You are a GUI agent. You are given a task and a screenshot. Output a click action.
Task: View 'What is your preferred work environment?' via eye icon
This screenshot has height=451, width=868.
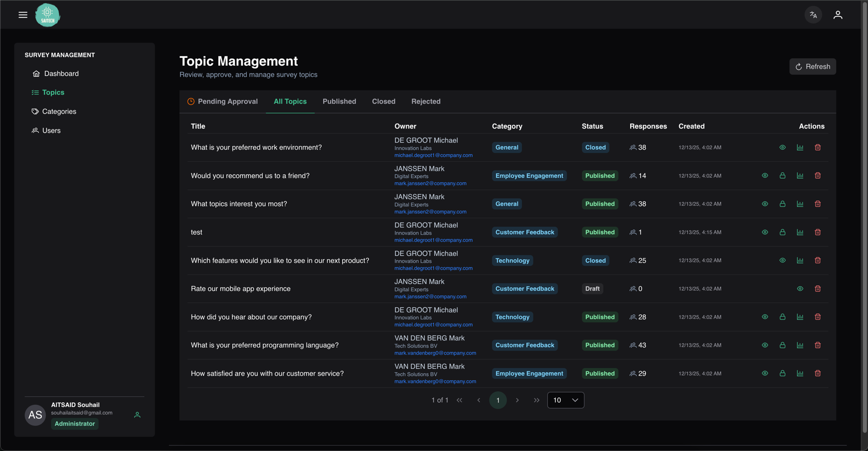[783, 148]
